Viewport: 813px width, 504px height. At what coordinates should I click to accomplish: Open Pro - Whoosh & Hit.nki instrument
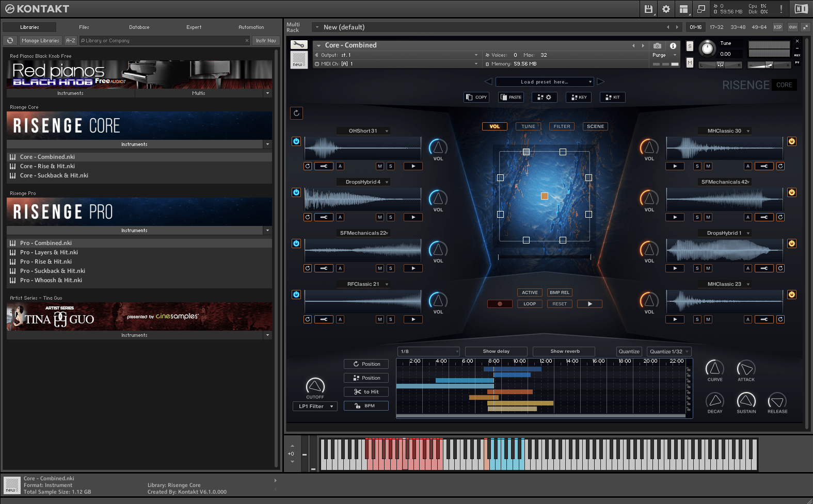[x=51, y=280]
